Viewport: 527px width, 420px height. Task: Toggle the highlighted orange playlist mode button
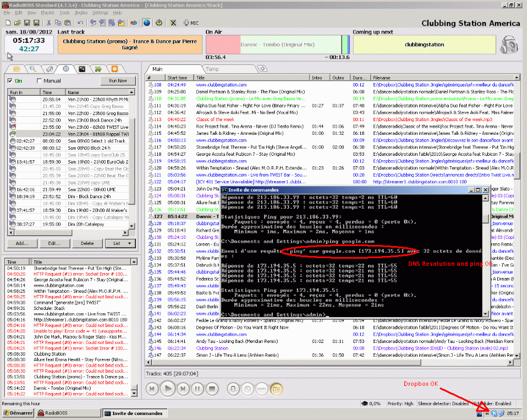tap(276, 389)
